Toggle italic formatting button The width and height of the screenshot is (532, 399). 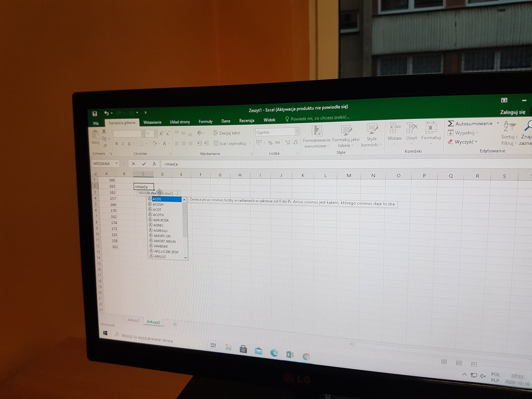click(123, 144)
